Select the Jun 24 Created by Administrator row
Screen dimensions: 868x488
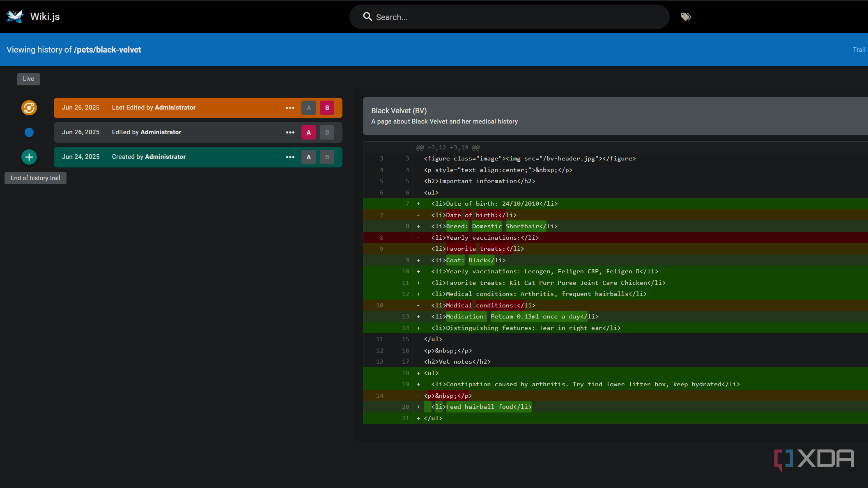coord(198,157)
